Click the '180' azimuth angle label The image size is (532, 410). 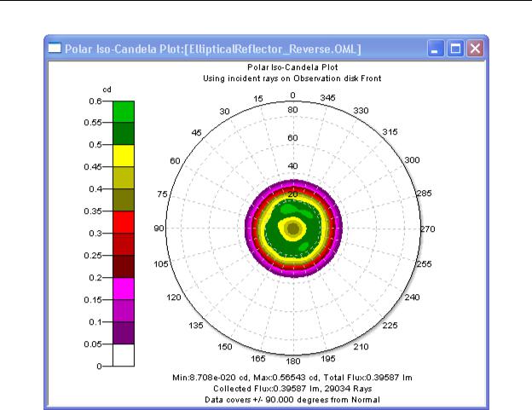coord(292,361)
